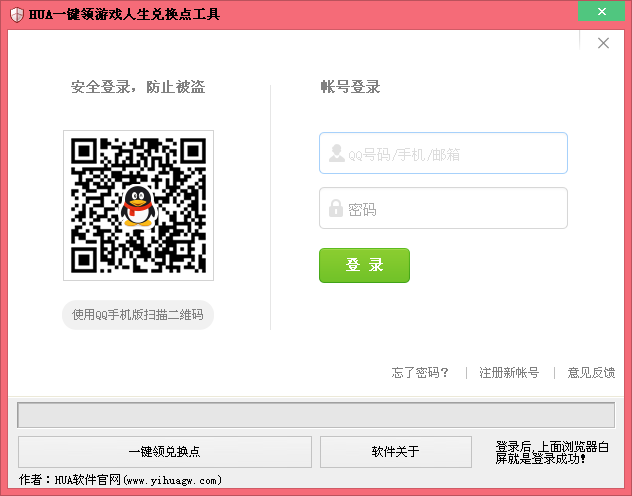Screen dimensions: 632x496
Task: Click the shield app icon in title bar
Action: (17, 15)
